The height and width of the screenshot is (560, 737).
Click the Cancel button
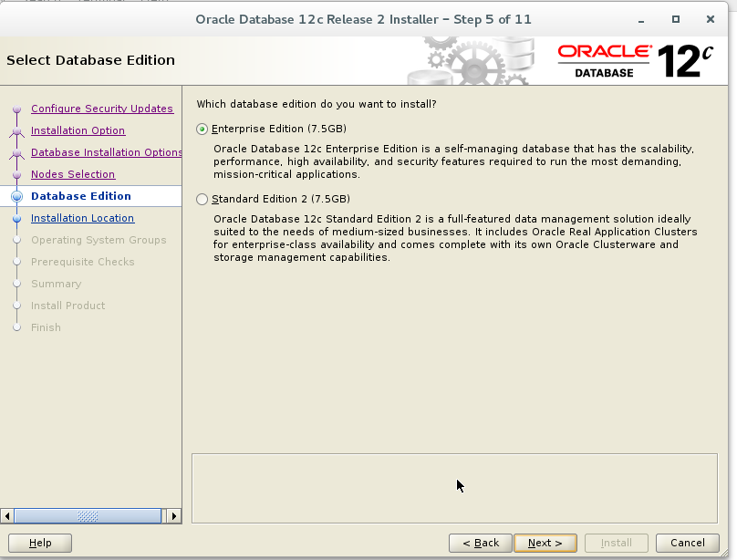coord(687,542)
